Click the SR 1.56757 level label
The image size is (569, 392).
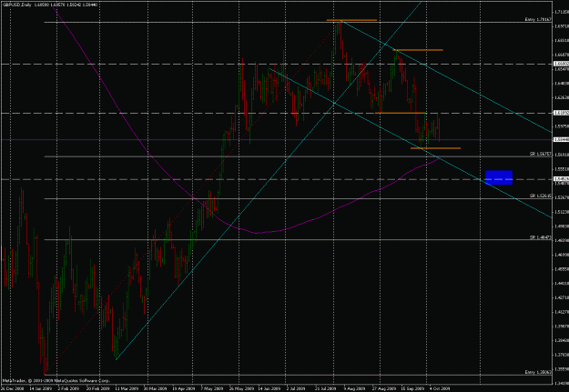(x=541, y=154)
